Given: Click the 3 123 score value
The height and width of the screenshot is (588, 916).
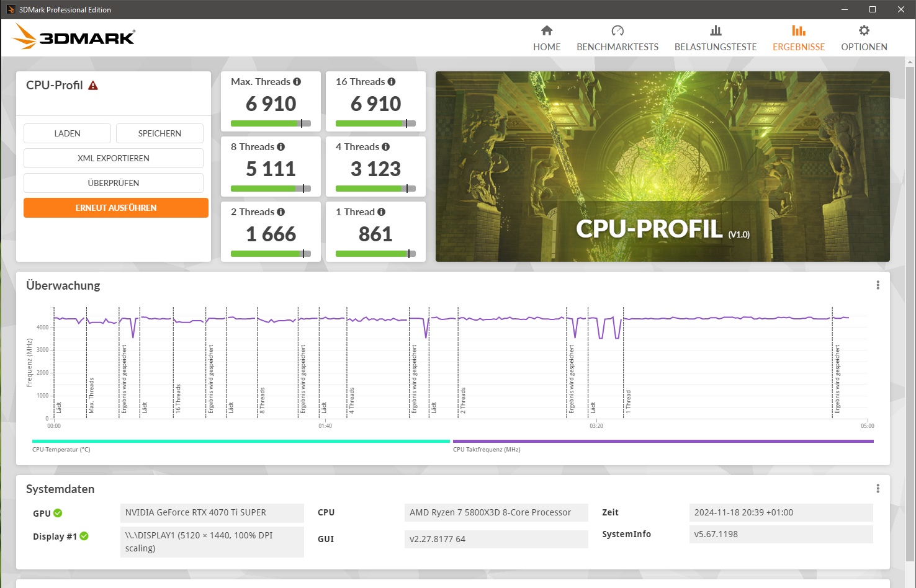Looking at the screenshot, I should [x=375, y=169].
